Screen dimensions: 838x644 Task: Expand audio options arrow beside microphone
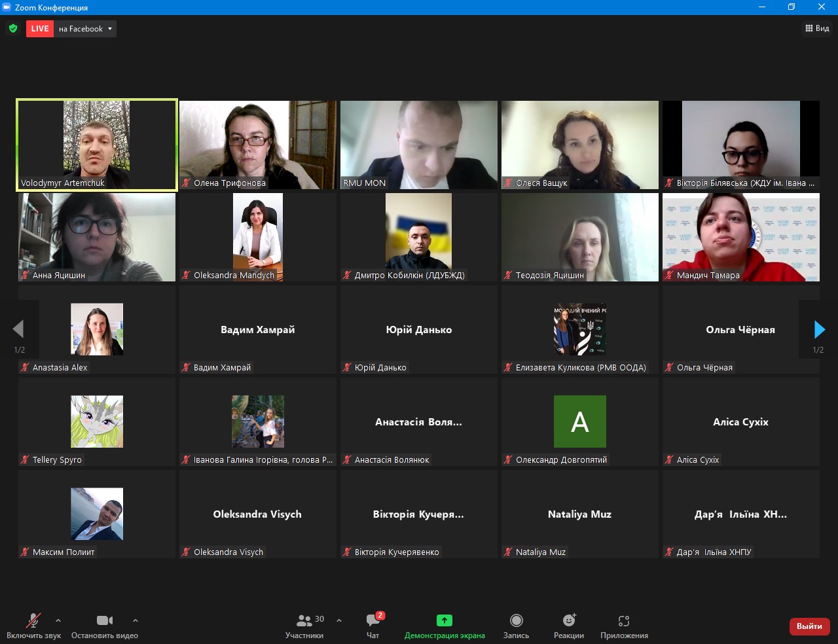pos(58,620)
